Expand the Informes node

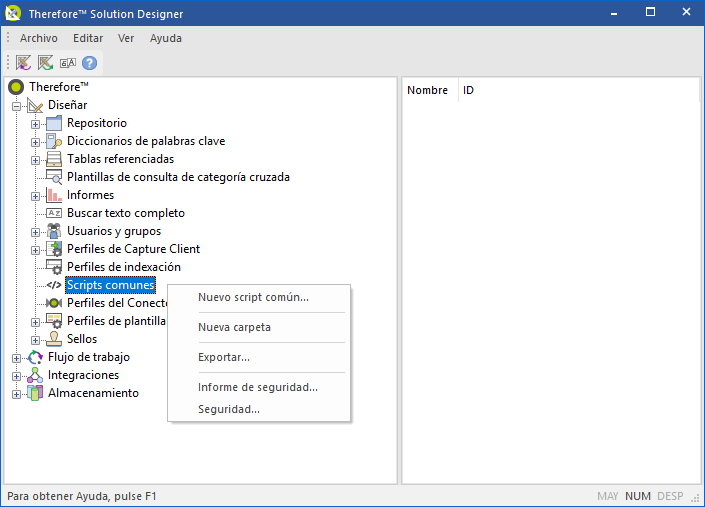point(35,196)
